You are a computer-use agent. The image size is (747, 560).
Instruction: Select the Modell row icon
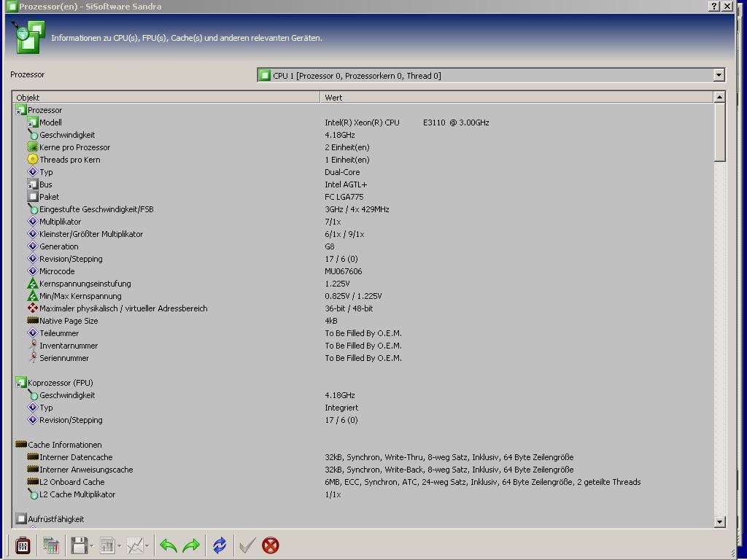32,122
